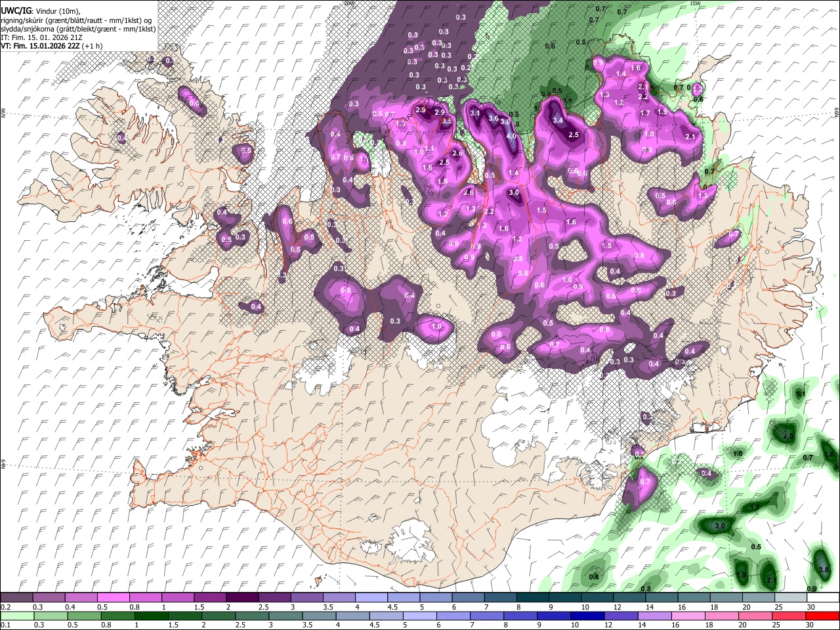The width and height of the screenshot is (840, 630).
Task: Click the 3.4 snowfall value on the map
Action: 558,121
